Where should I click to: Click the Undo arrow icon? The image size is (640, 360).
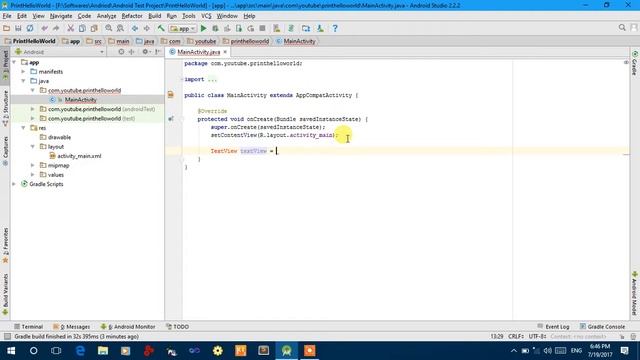click(x=44, y=28)
